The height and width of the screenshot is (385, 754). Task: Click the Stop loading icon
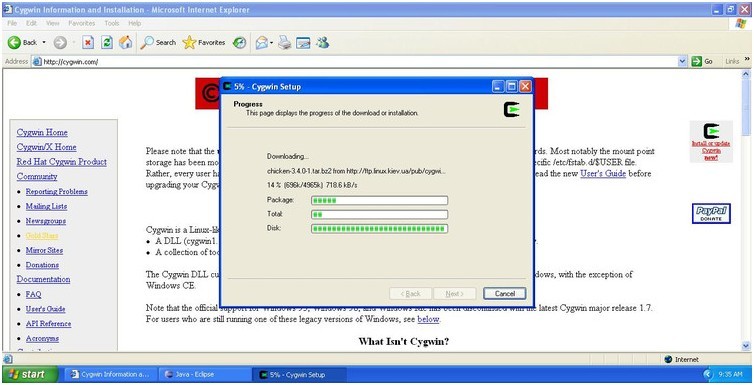coord(88,43)
